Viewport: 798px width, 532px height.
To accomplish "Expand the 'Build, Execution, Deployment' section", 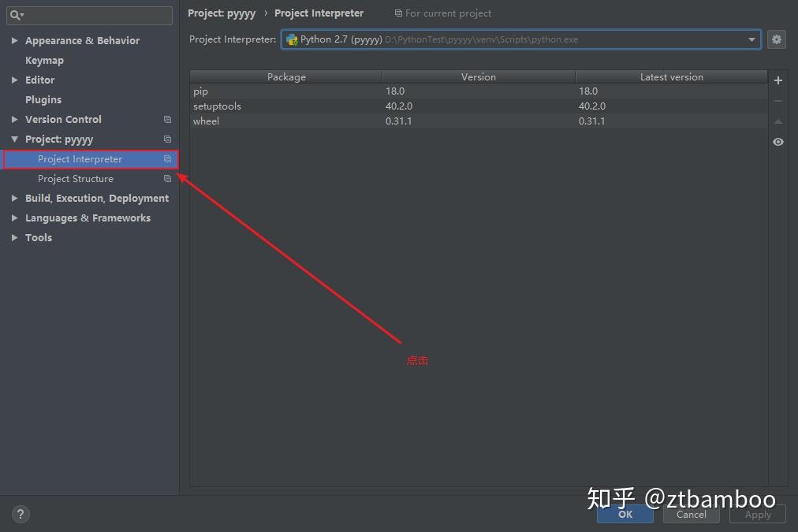I will click(x=14, y=198).
